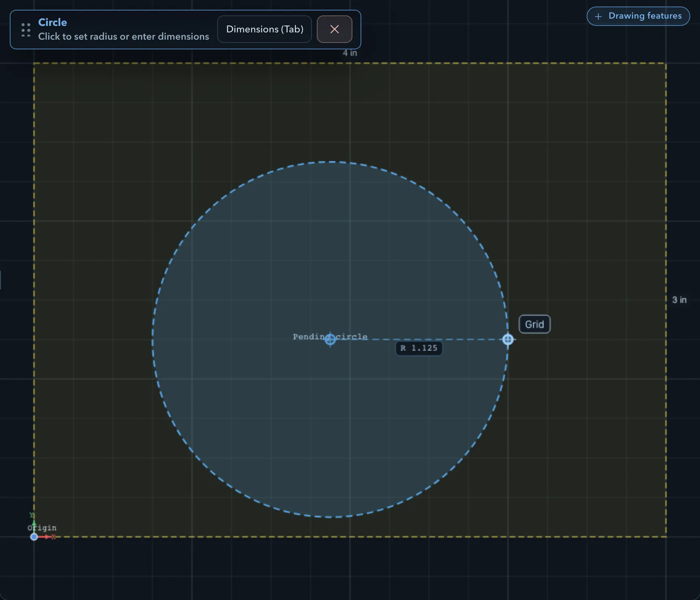The width and height of the screenshot is (700, 600).
Task: Click the 'Click to set radius or enter dimensions' hint
Action: [x=124, y=36]
